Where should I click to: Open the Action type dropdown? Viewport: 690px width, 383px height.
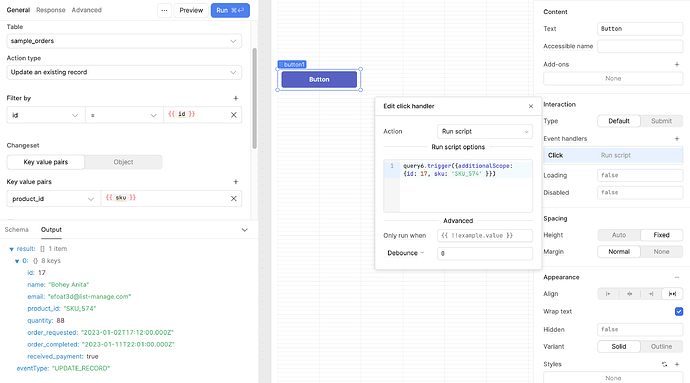[x=124, y=72]
